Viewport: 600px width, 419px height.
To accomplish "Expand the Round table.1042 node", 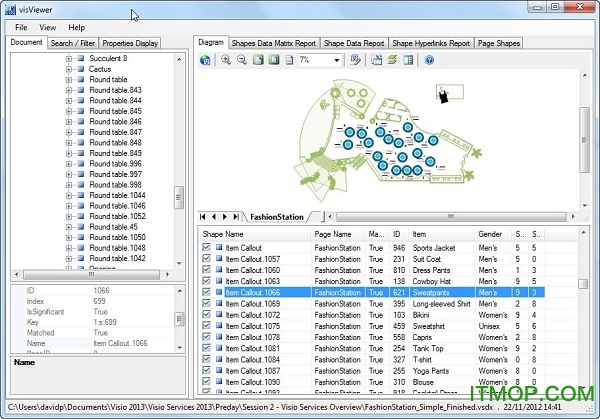I will pyautogui.click(x=68, y=259).
